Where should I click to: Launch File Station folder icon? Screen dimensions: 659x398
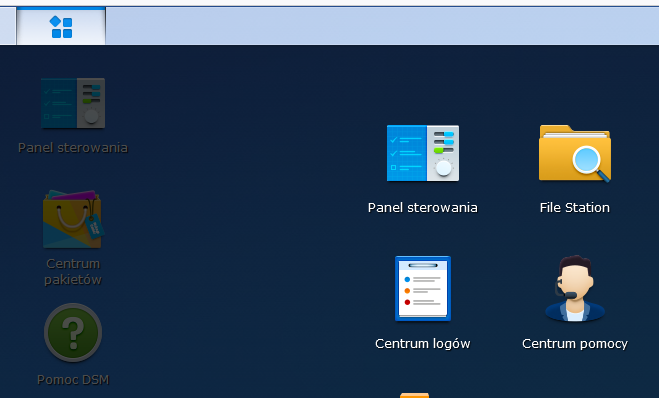coord(575,153)
